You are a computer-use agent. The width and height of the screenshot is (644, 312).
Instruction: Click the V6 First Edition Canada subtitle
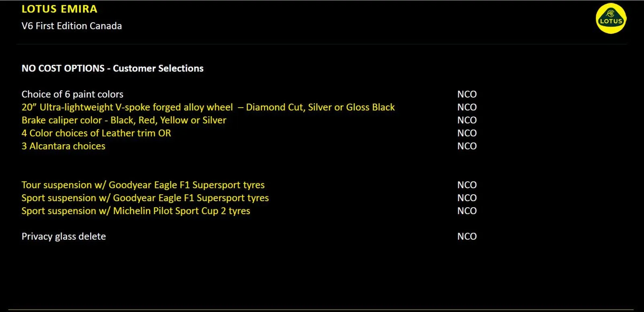pyautogui.click(x=72, y=26)
